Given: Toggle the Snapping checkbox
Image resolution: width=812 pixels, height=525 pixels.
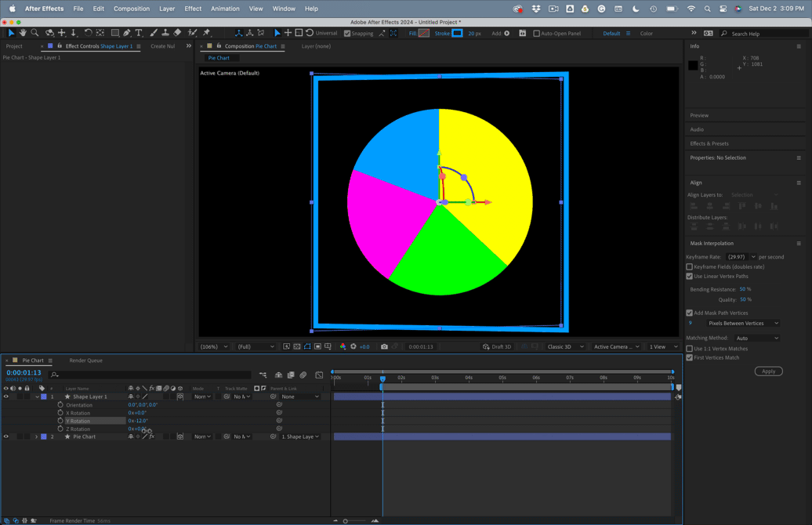Looking at the screenshot, I should tap(347, 33).
